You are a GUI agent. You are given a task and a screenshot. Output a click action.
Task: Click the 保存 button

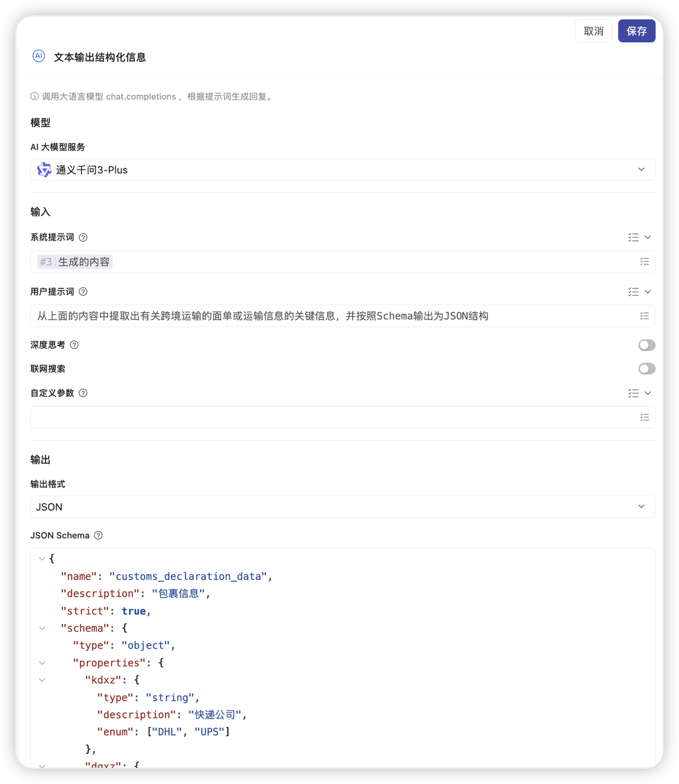[636, 31]
